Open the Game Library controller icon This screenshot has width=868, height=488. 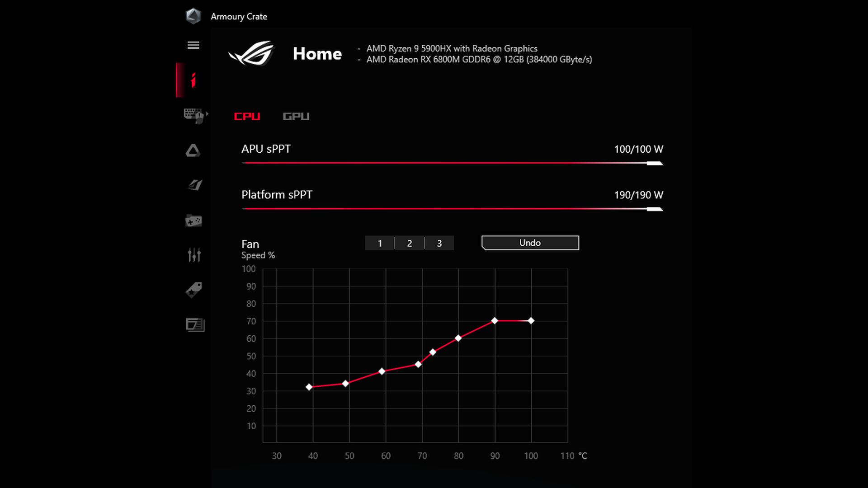tap(193, 221)
